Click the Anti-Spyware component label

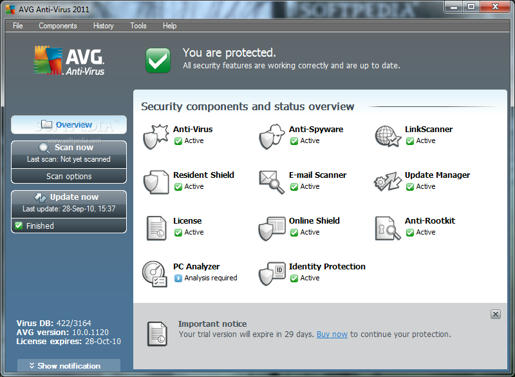tap(316, 129)
